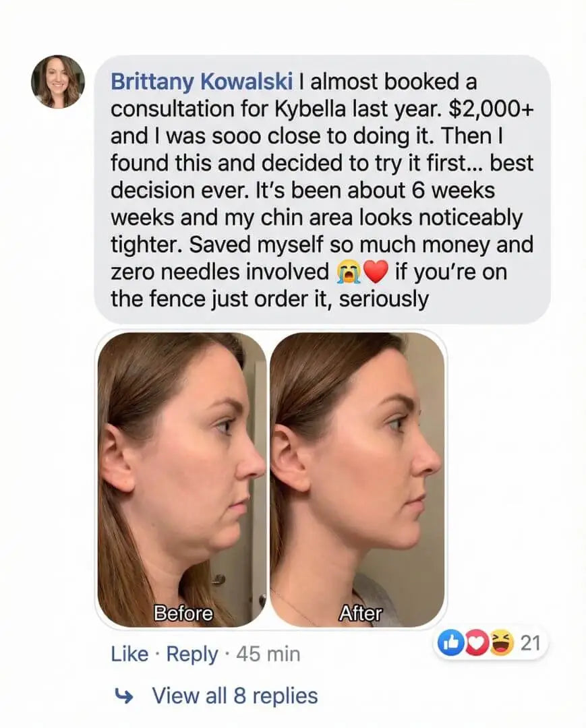Click the red heart emoji in comment text
586x728 pixels.
pos(376,271)
